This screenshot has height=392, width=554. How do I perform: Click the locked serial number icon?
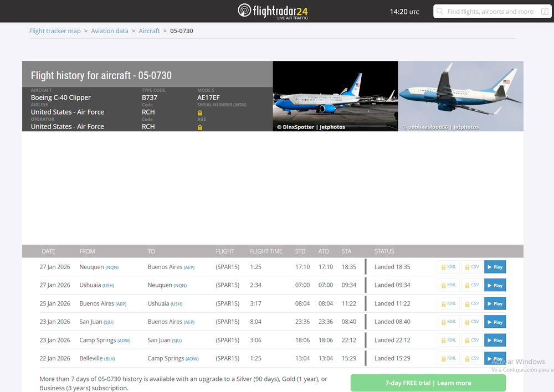coord(200,113)
